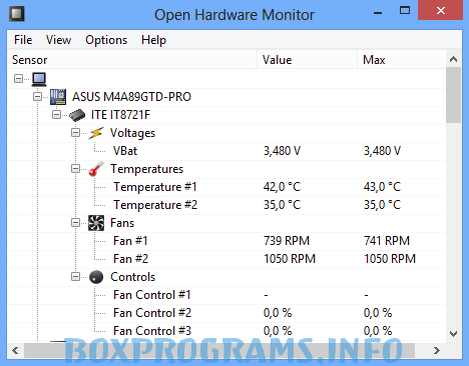Click the Temperatures thermometer icon
The width and height of the screenshot is (469, 366).
96,169
